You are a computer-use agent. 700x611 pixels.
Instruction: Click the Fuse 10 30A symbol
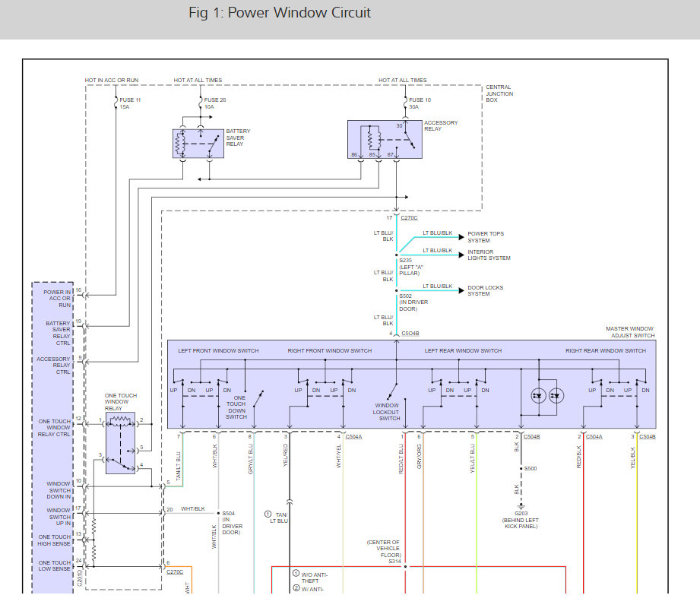[405, 100]
